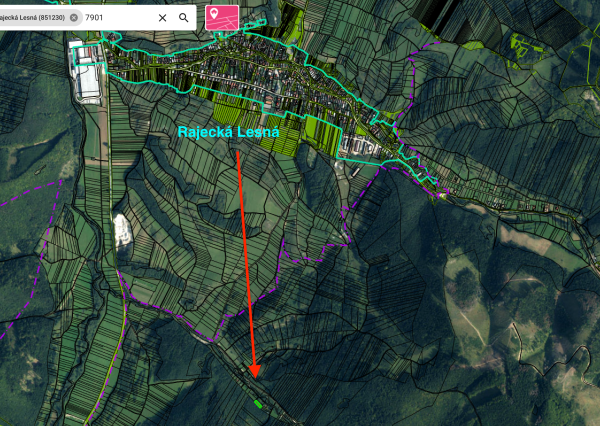Click the white bare patch in the western fields
This screenshot has width=600, height=426.
pos(123,230)
